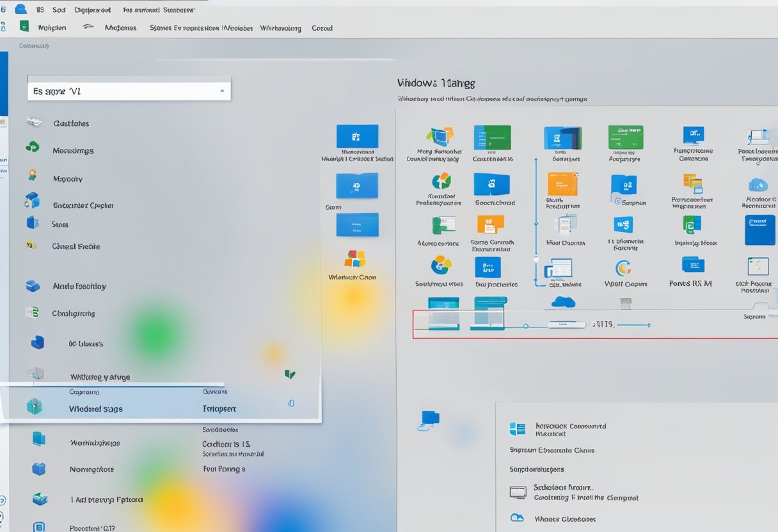The height and width of the screenshot is (532, 778).
Task: Click the blue cloud icon above the slider
Action: point(563,302)
